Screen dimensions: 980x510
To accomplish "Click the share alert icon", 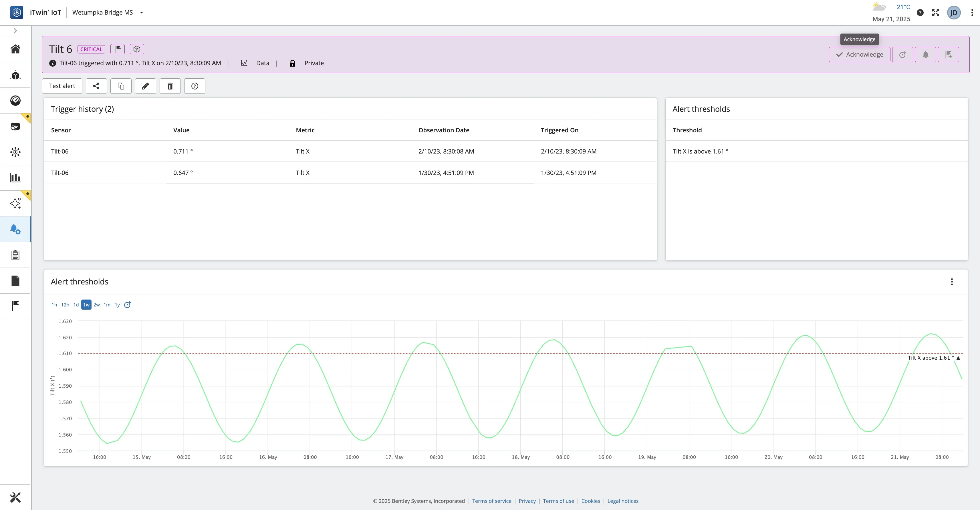I will (x=96, y=86).
